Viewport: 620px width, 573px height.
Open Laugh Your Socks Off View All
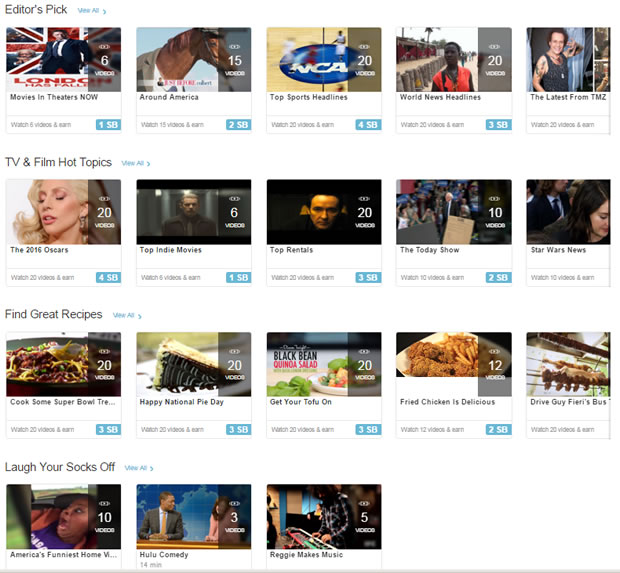click(x=139, y=468)
